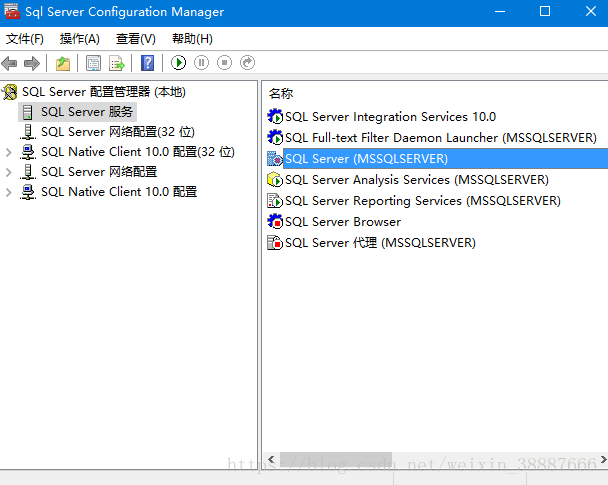
Task: Open the Help question mark icon
Action: [x=147, y=63]
